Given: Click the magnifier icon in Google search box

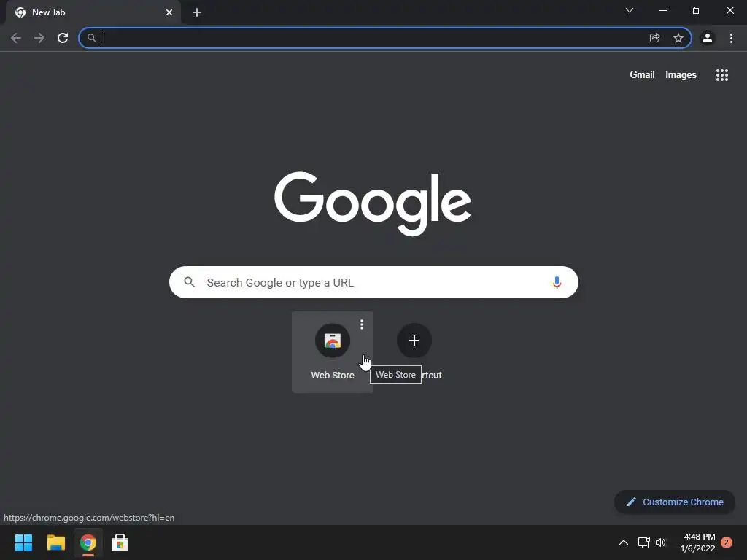Looking at the screenshot, I should (189, 282).
